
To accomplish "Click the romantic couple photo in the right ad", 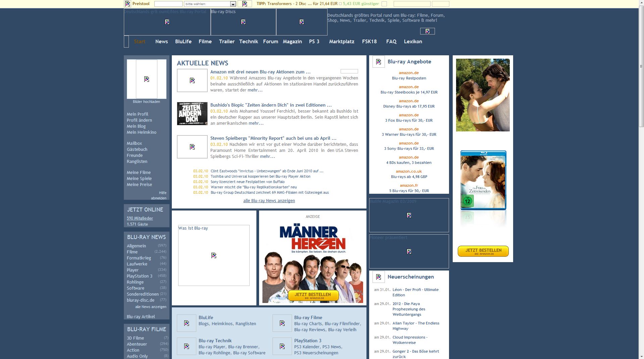I will click(x=483, y=95).
